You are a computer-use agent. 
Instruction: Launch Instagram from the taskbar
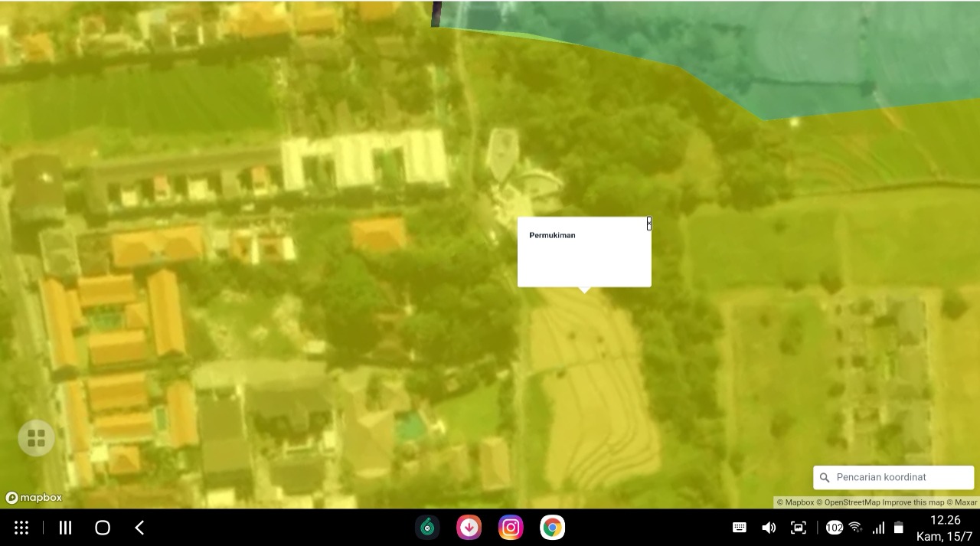[x=511, y=528]
